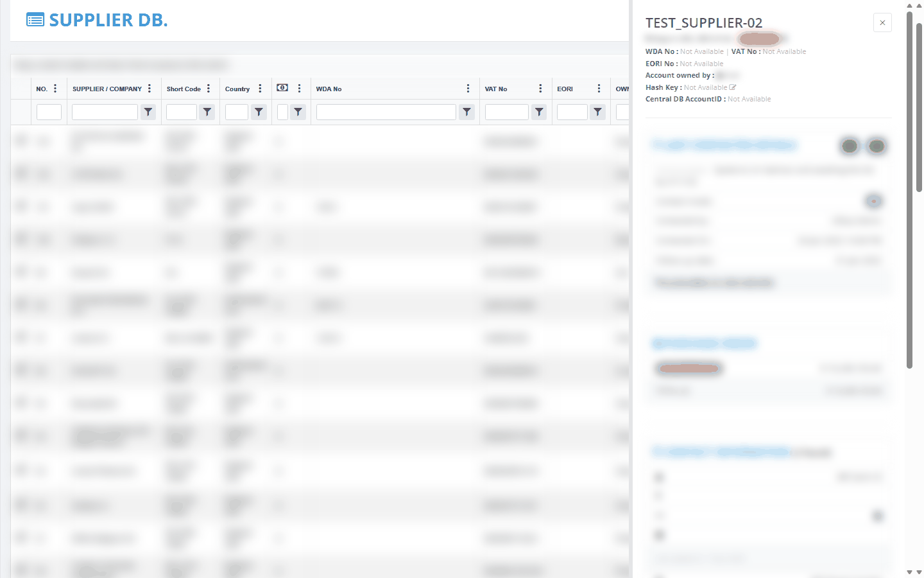Click the NO. column filter input
This screenshot has height=578, width=924.
pyautogui.click(x=49, y=112)
